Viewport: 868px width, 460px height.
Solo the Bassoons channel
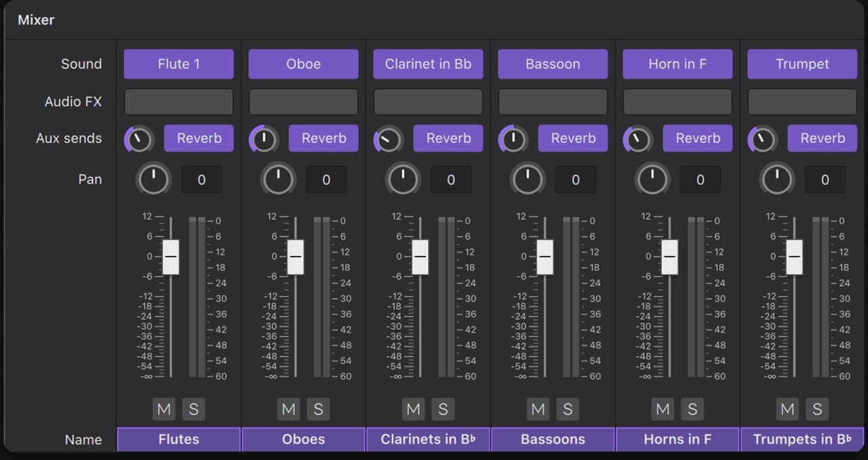pos(568,409)
